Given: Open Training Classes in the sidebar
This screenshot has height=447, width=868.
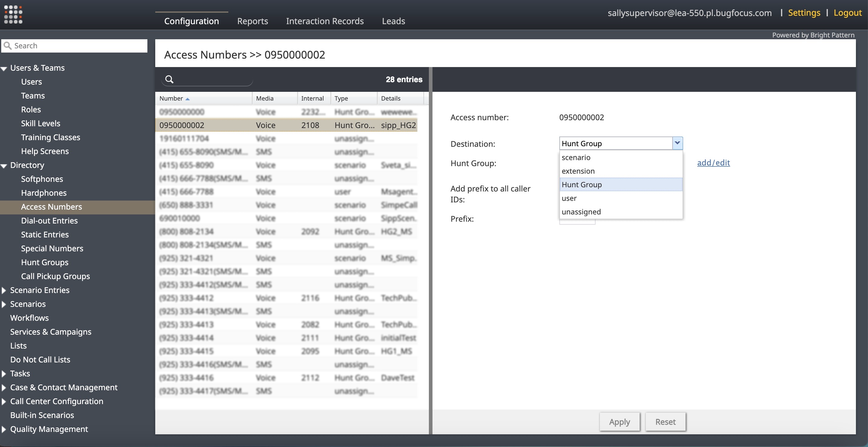Looking at the screenshot, I should (50, 137).
